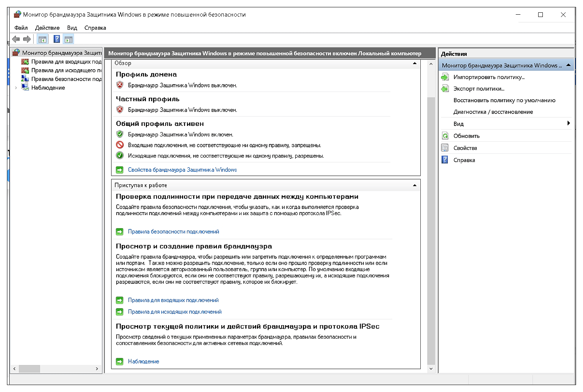Click the inbound rules tree icon
The width and height of the screenshot is (583, 392).
25,62
